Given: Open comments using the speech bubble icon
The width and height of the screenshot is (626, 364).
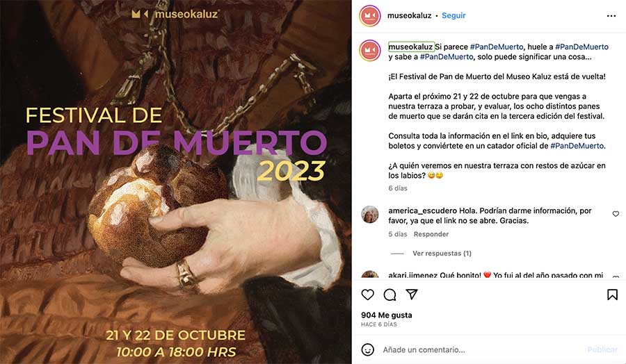Looking at the screenshot, I should [390, 295].
